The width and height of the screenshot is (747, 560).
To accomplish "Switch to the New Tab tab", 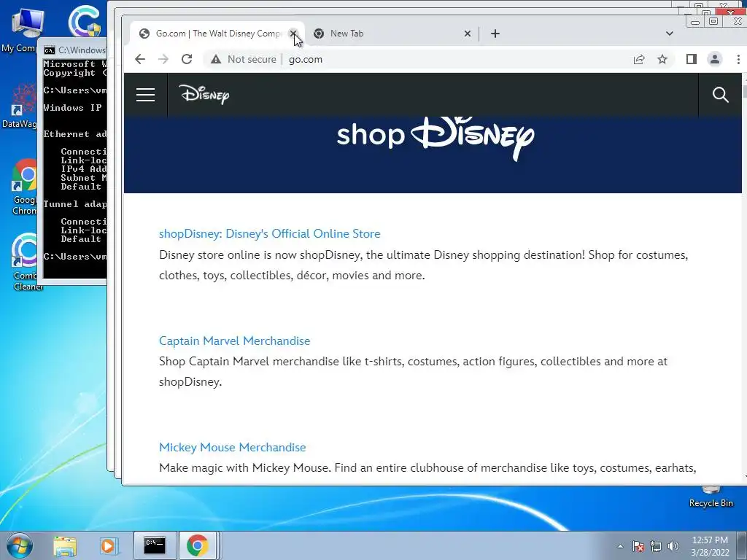I will [x=391, y=34].
